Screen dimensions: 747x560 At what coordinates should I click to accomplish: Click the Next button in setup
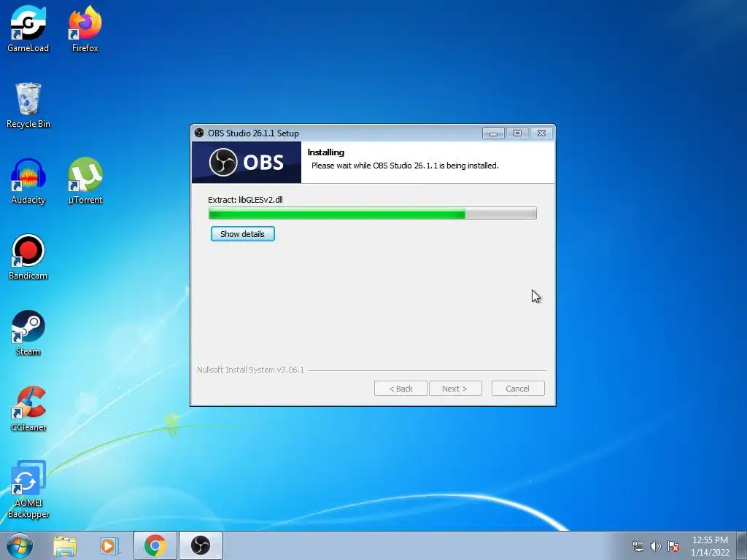coord(455,389)
